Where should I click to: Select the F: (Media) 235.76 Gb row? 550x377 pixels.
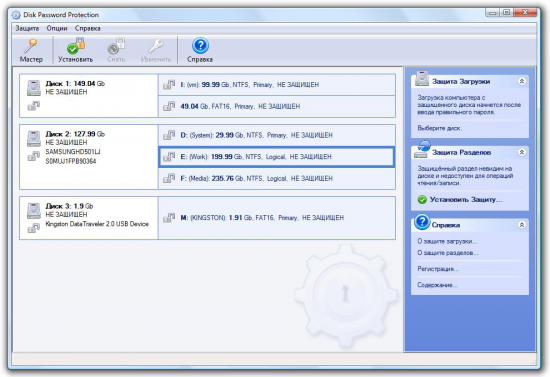[x=277, y=179]
